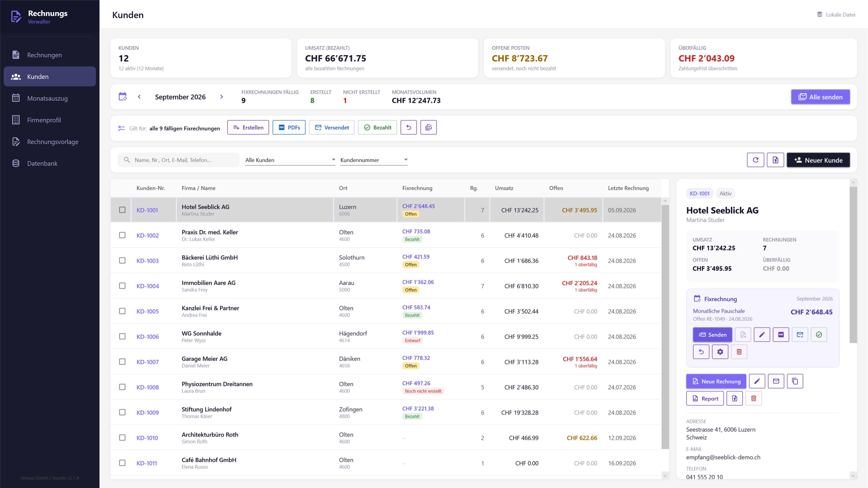Click the Alle senden button
The height and width of the screenshot is (488, 868).
(820, 97)
